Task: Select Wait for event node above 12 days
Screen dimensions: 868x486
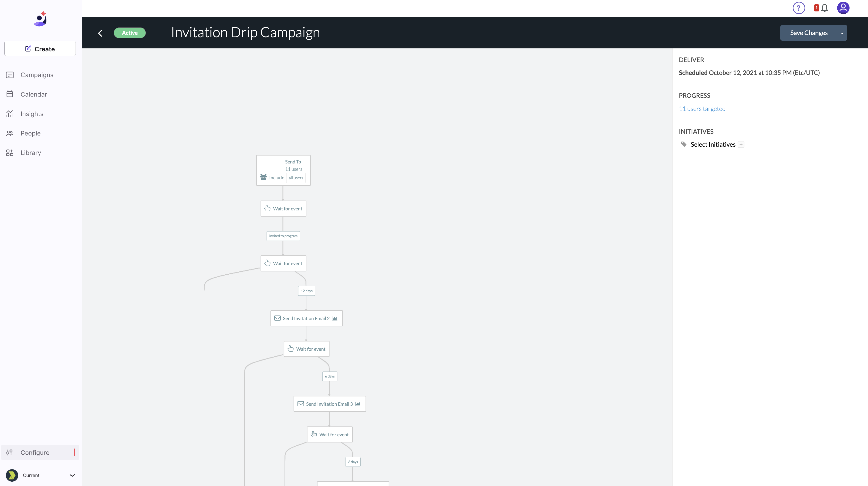Action: pos(283,263)
